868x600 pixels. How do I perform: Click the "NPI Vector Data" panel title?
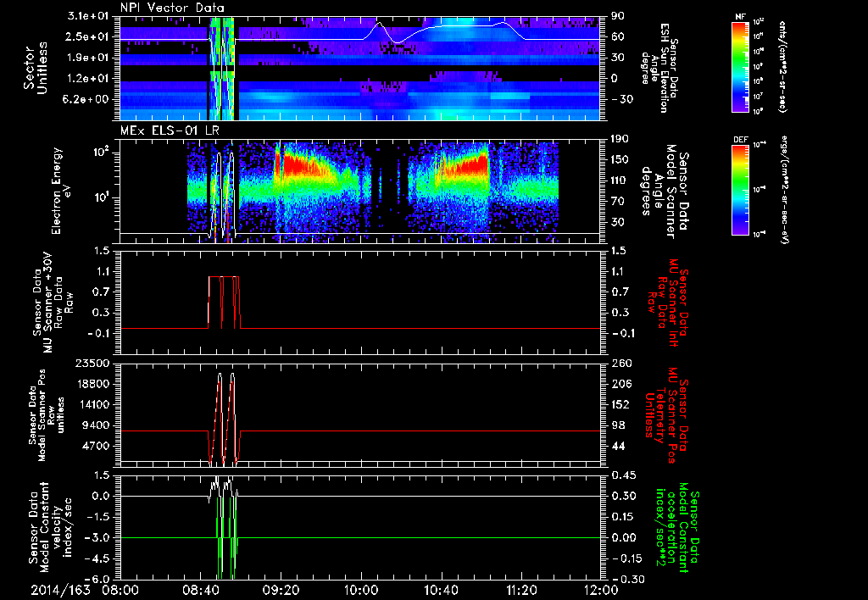click(x=173, y=8)
